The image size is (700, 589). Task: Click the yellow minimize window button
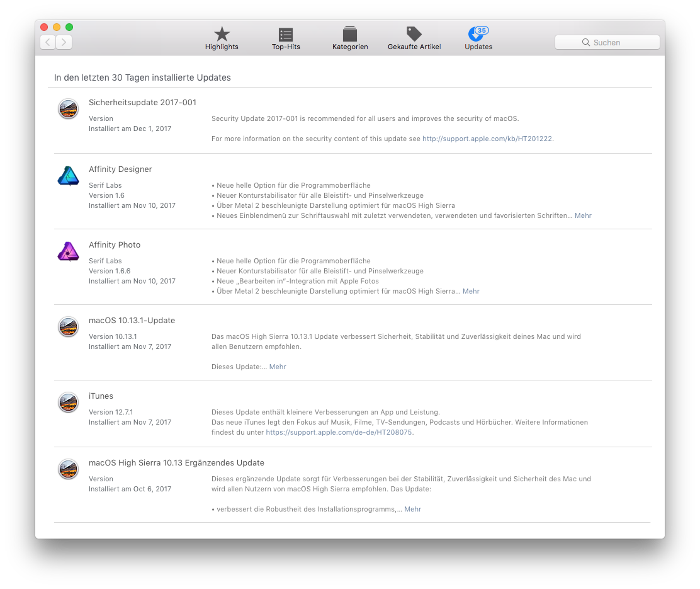[x=57, y=27]
